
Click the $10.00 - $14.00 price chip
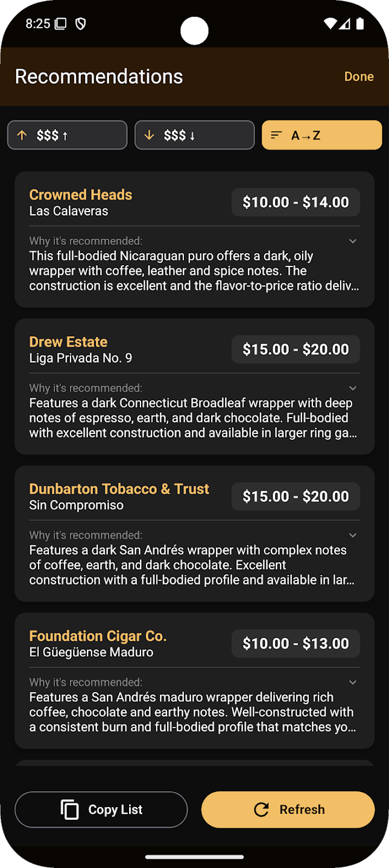pyautogui.click(x=296, y=202)
